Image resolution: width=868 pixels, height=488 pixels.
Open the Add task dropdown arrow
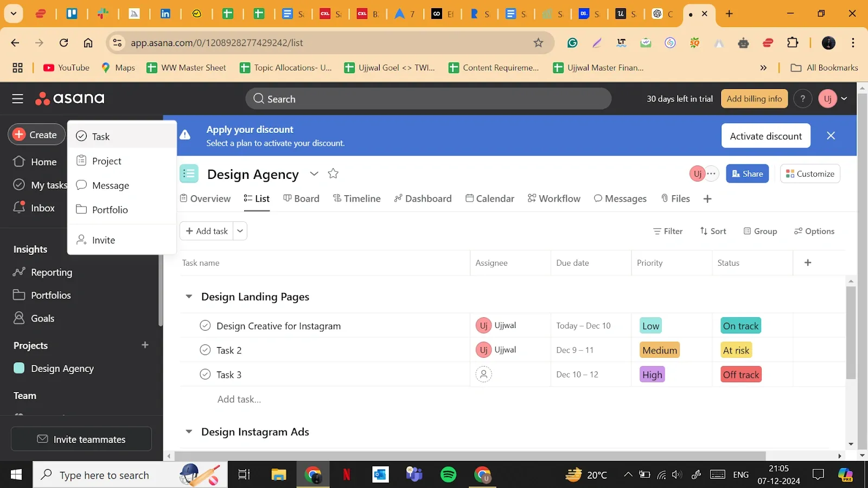click(240, 231)
